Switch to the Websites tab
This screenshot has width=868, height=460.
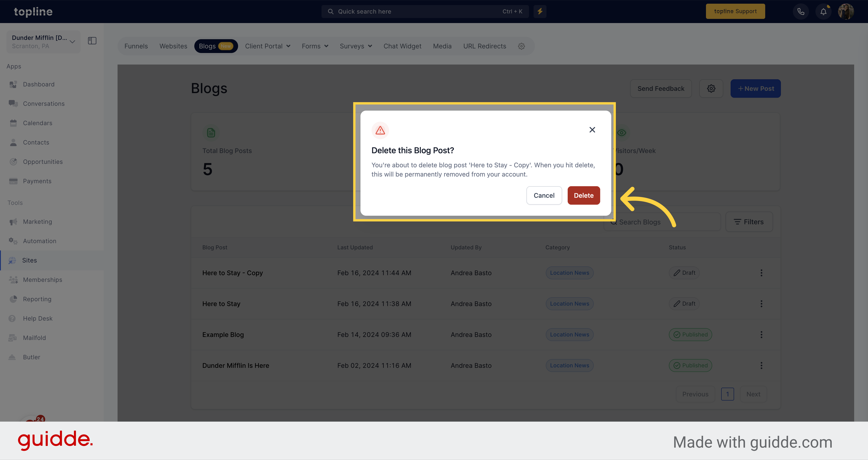[x=173, y=46]
